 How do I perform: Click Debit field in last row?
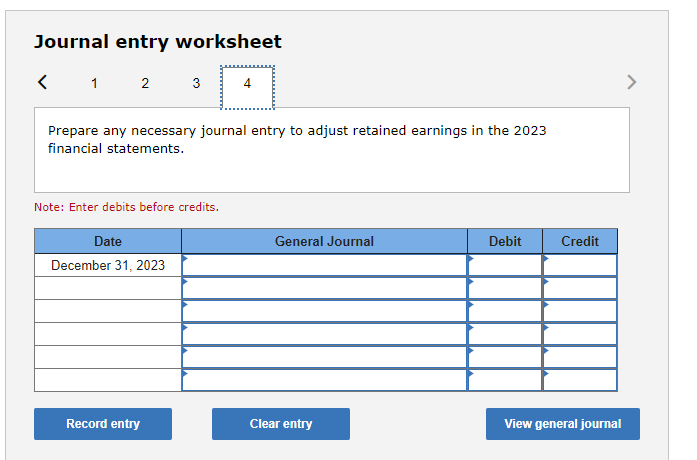[505, 380]
